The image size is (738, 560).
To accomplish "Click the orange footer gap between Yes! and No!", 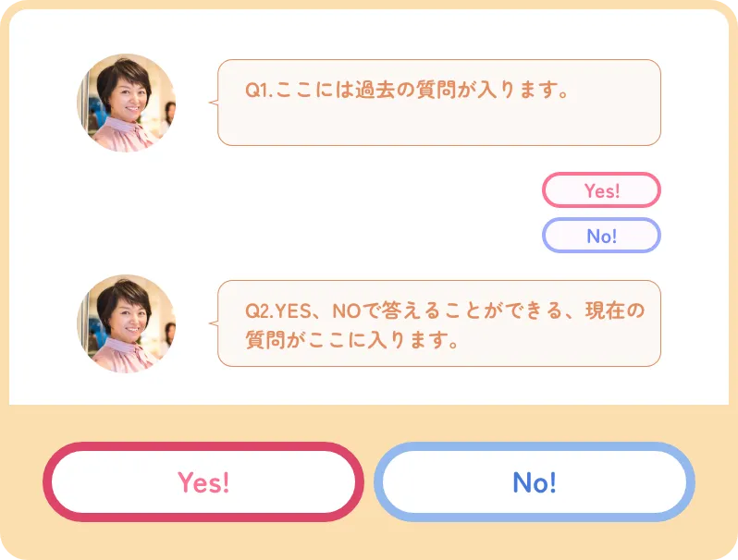I will click(368, 481).
